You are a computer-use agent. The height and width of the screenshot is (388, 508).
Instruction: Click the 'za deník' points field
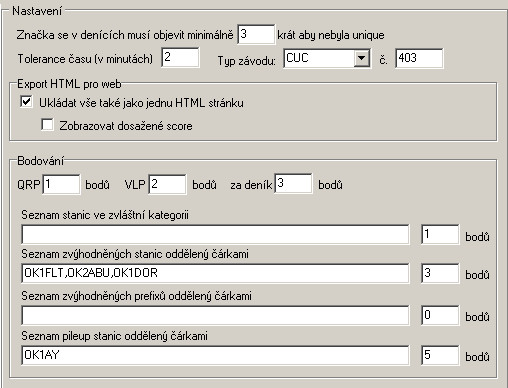(293, 183)
